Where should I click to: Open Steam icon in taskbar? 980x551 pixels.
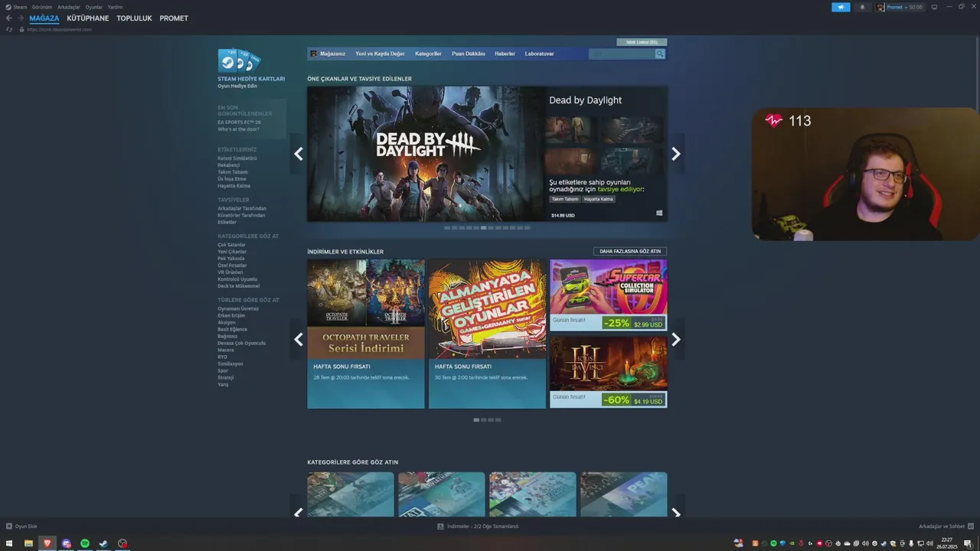click(103, 543)
